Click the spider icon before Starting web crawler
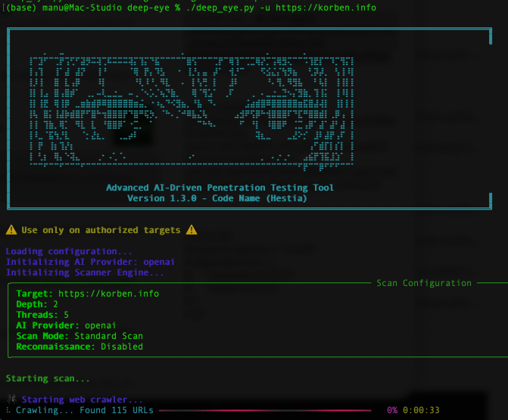The image size is (508, 420). point(11,399)
